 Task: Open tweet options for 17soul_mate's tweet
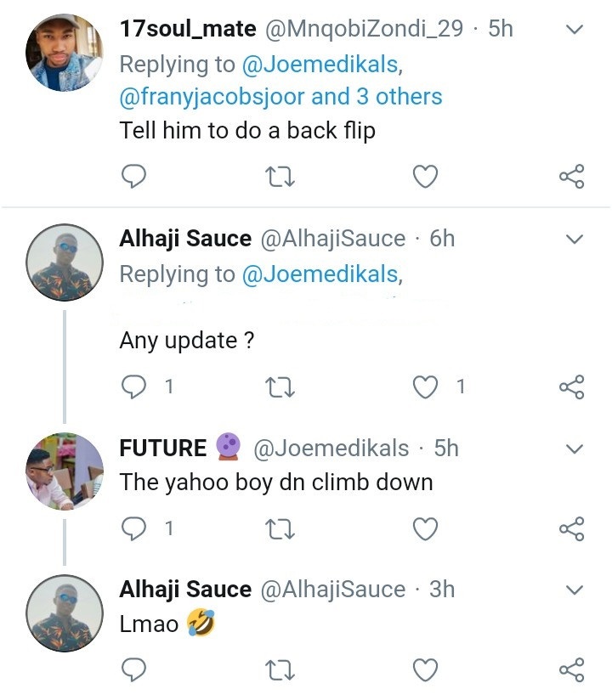575,30
